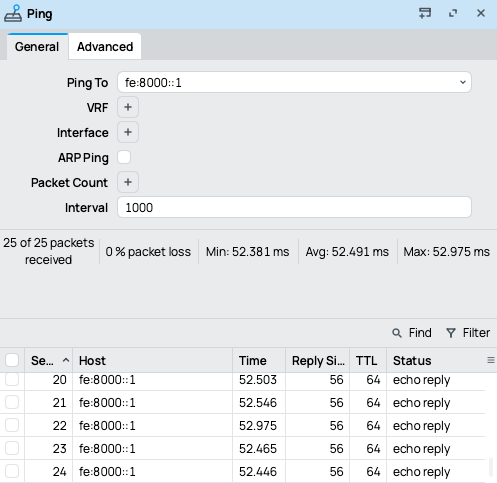Open the Advanced tab

tap(105, 47)
